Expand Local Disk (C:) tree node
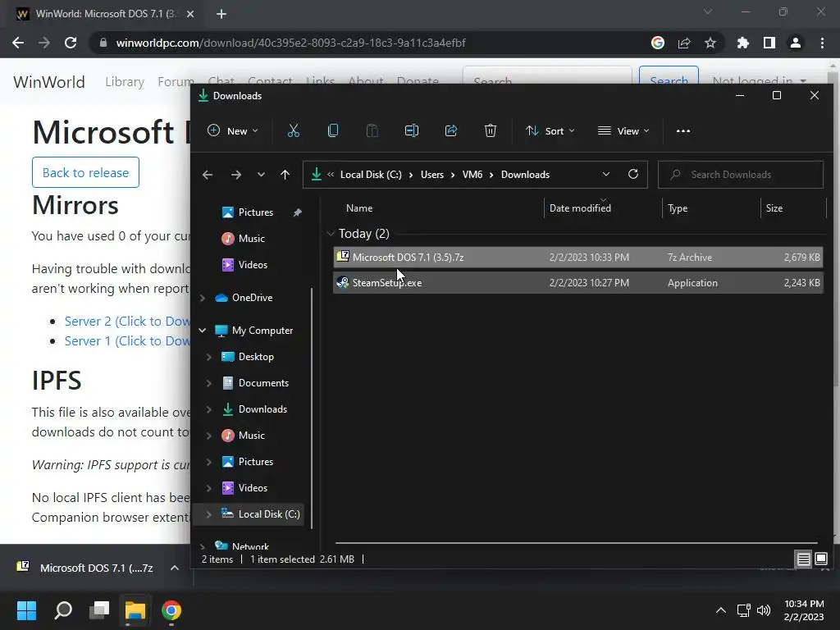The width and height of the screenshot is (840, 630). click(x=209, y=514)
